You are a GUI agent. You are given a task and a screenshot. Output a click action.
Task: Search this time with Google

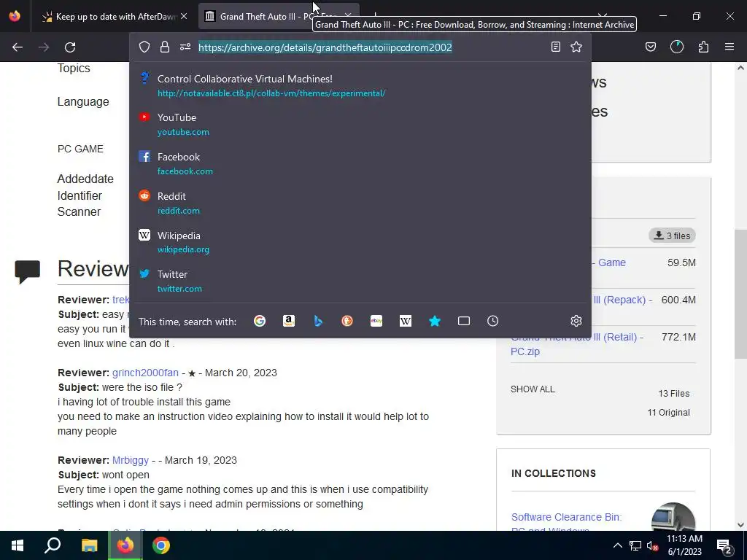tap(260, 321)
